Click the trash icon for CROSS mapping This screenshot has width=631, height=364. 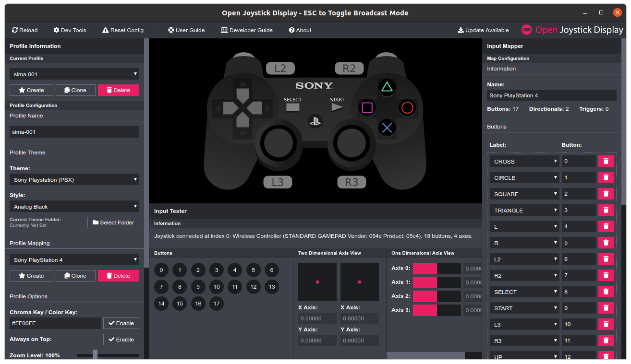tap(606, 161)
